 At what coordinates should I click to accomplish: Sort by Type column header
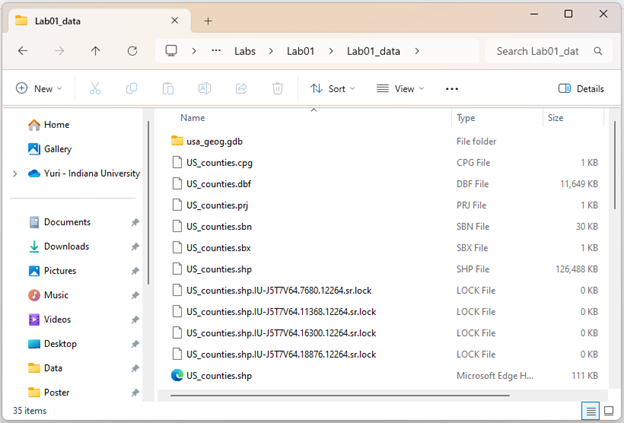[466, 118]
